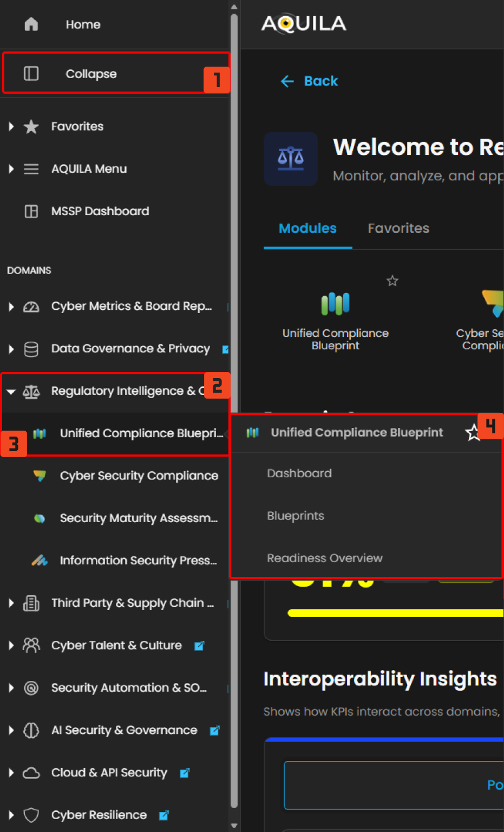Click the Regulatory Intelligence scales icon in sidebar
The height and width of the screenshot is (832, 504).
31,392
